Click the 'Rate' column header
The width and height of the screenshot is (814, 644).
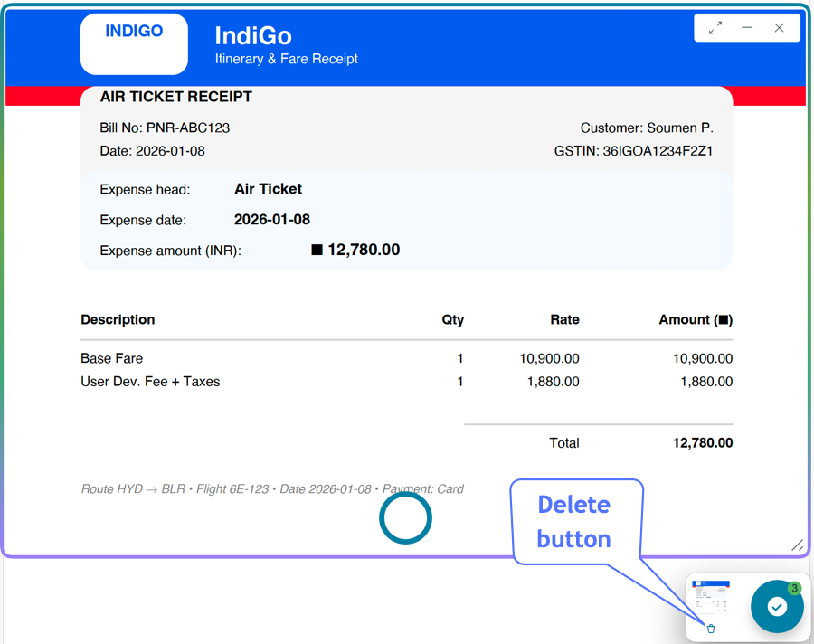(564, 319)
